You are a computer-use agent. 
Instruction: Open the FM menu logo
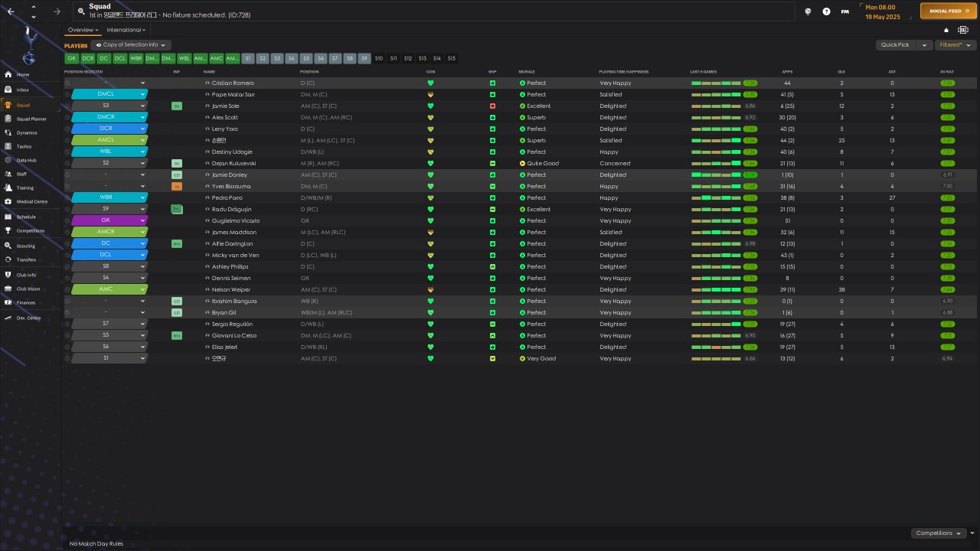coord(844,11)
